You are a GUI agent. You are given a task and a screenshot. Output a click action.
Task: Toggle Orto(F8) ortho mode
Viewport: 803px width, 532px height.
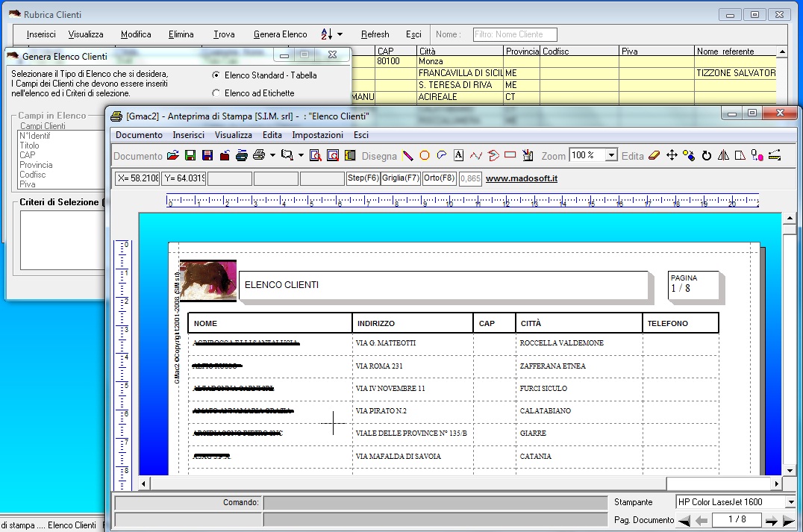(439, 178)
